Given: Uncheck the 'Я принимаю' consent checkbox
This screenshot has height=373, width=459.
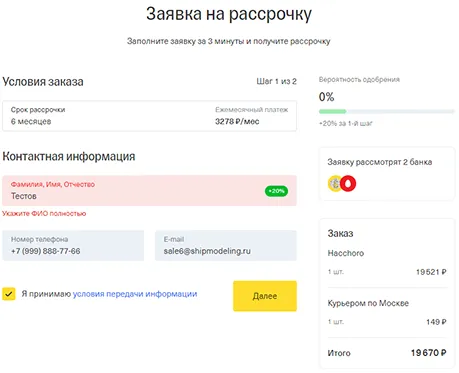Looking at the screenshot, I should pos(9,294).
